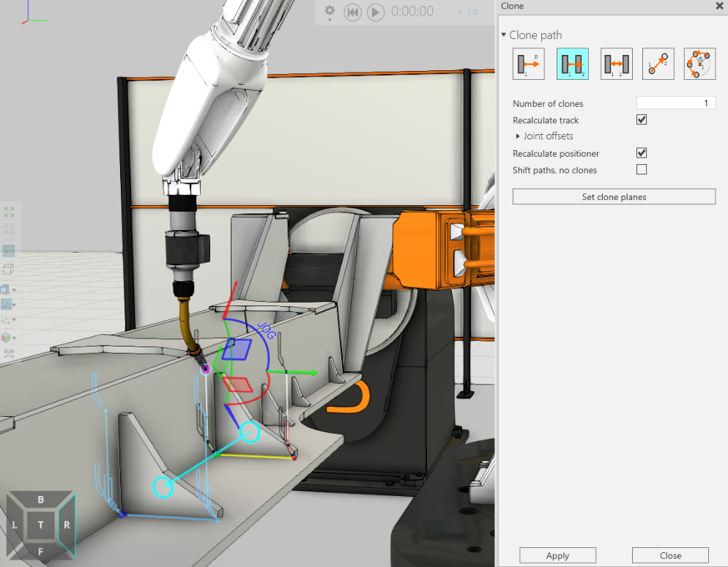
Task: Select the point-to-point clone mode
Action: [658, 64]
